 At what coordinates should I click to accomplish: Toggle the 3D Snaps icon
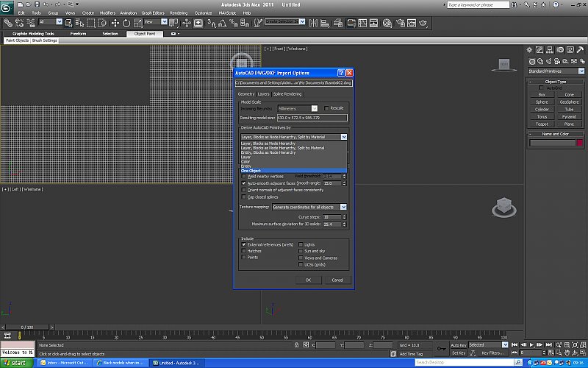tap(211, 23)
